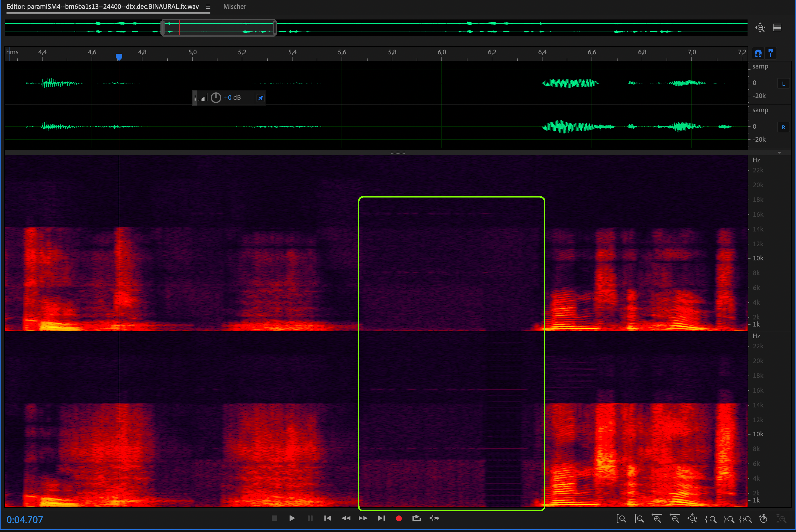Screen dimensions: 796x532
Task: Click the small disclosure triangle below waveform
Action: coord(779,153)
